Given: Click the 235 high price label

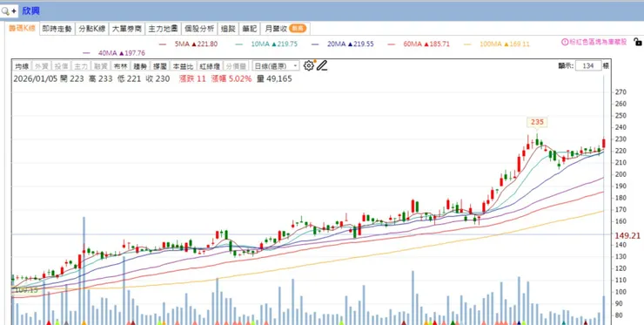Looking at the screenshot, I should [537, 122].
